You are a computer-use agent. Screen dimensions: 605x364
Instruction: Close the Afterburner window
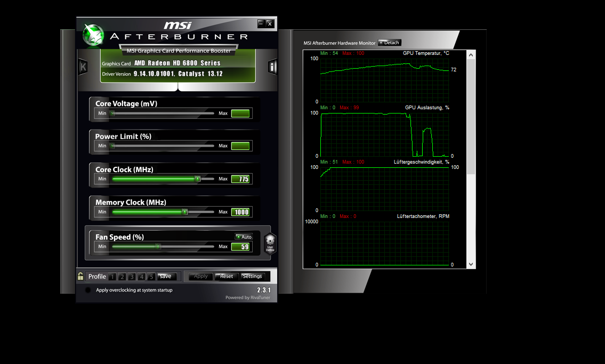pyautogui.click(x=270, y=23)
